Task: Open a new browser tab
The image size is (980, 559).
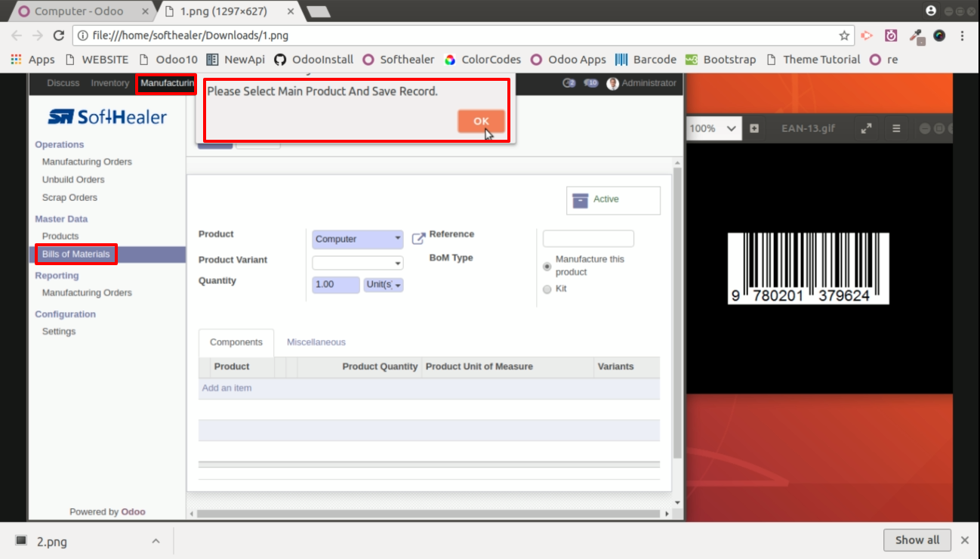Action: coord(319,11)
